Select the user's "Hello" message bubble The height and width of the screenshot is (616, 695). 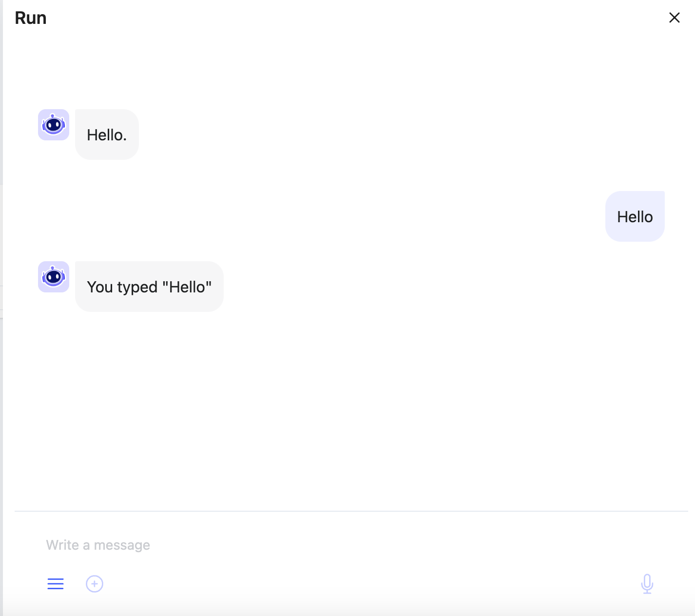pos(635,216)
